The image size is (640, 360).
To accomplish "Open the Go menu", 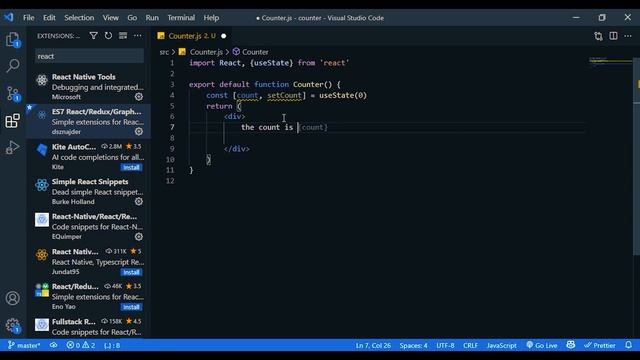I will (x=132, y=18).
